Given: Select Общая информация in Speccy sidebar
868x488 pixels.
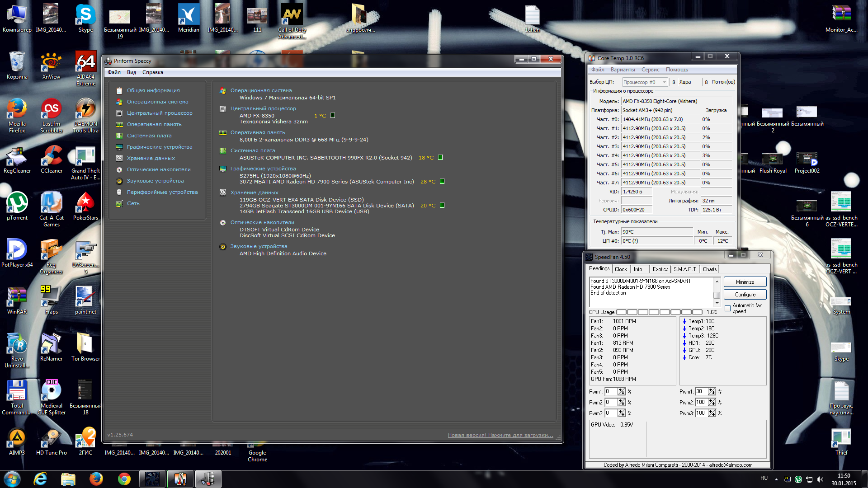Looking at the screenshot, I should 153,90.
